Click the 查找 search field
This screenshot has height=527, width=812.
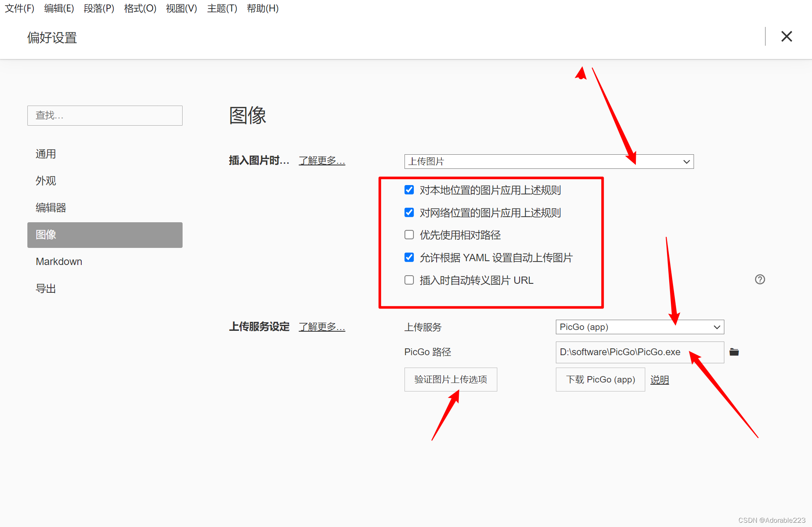pos(105,115)
